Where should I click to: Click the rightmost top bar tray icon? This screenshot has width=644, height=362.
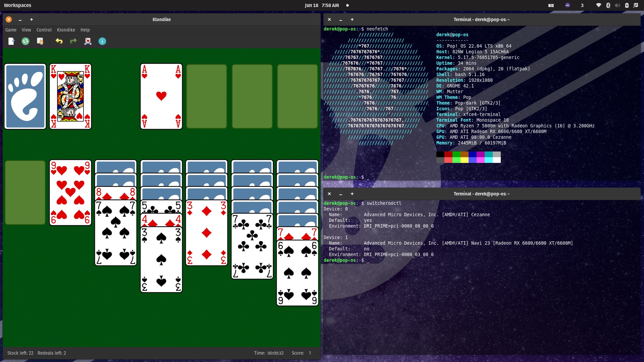(x=636, y=5)
